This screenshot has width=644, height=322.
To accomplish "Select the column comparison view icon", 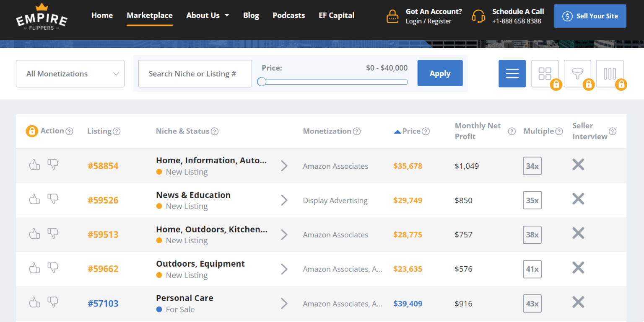I will pyautogui.click(x=610, y=73).
